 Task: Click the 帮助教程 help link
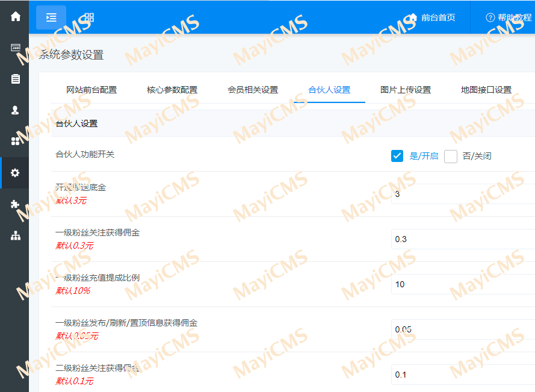click(510, 17)
